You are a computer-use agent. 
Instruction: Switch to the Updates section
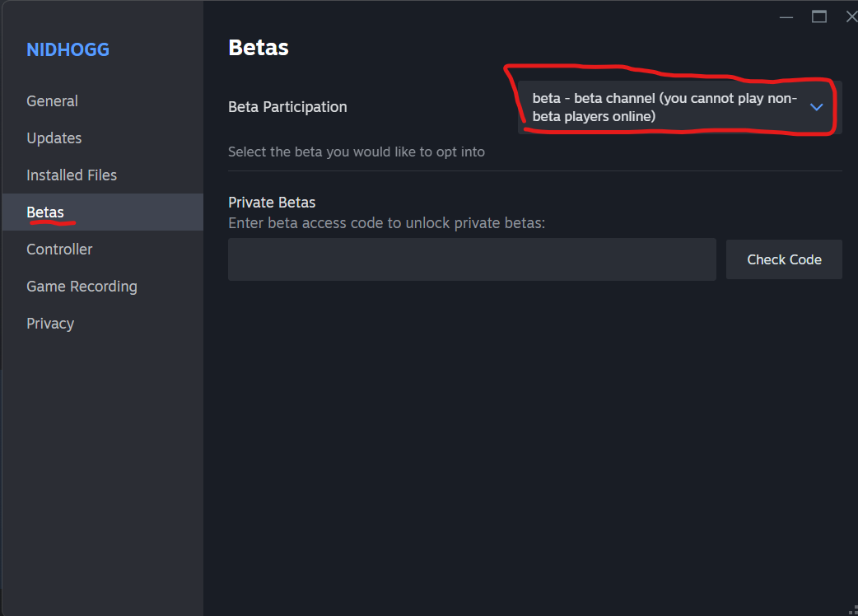54,138
